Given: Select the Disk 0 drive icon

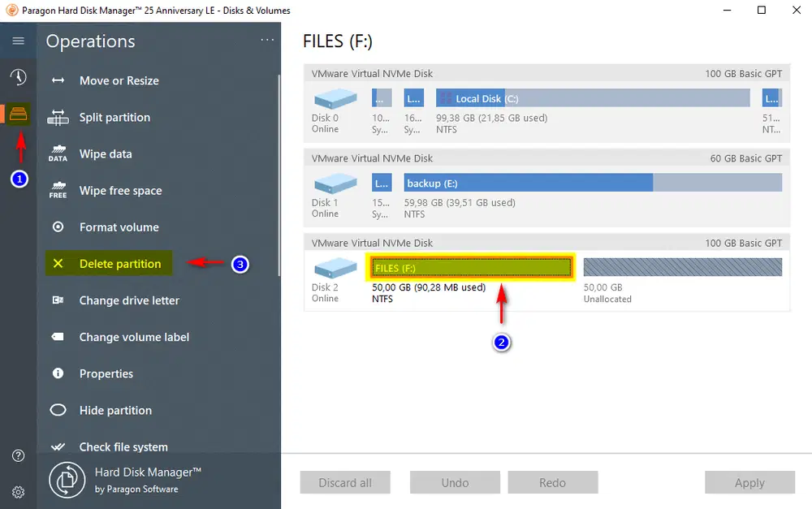Looking at the screenshot, I should point(335,98).
